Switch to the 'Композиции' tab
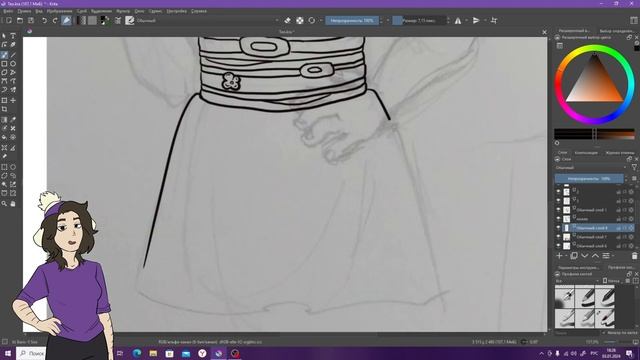Screen dimensions: 640x360 [x=586, y=153]
